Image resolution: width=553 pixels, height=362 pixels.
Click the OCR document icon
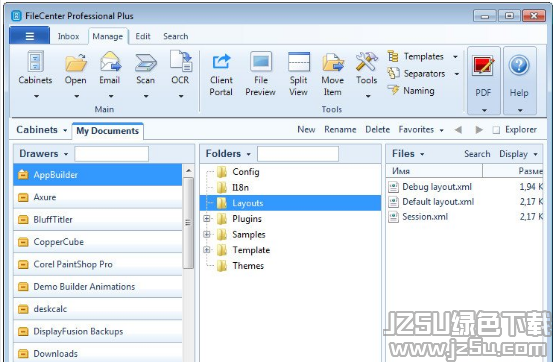[181, 61]
